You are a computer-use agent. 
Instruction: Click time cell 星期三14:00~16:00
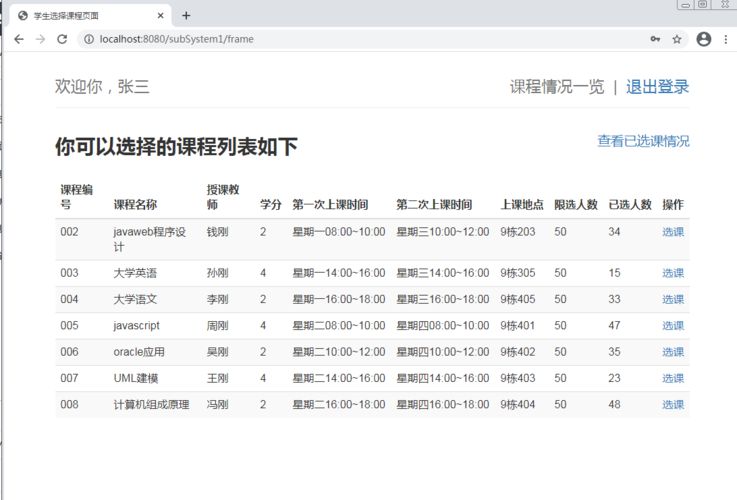coord(443,273)
